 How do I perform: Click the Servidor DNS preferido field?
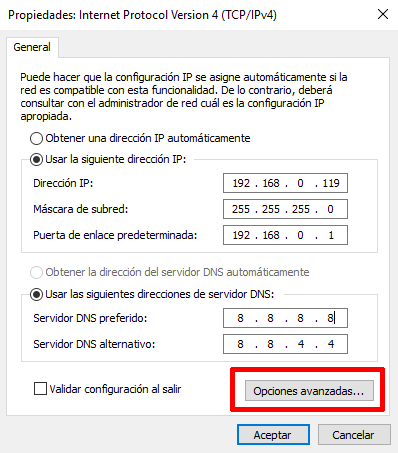click(x=285, y=318)
